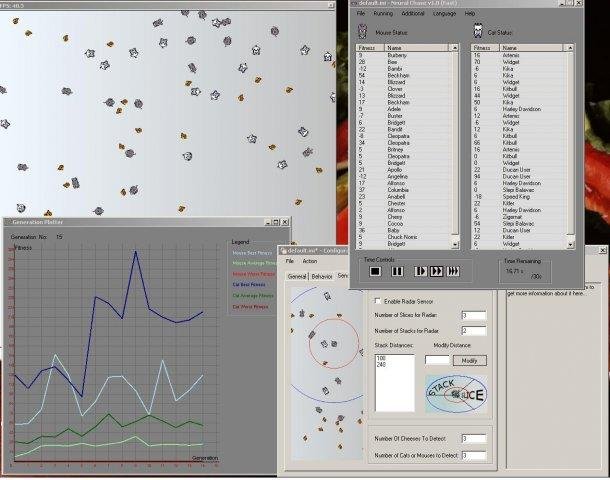The height and width of the screenshot is (480, 610).
Task: Select cat row Zigamar
Action: click(x=518, y=217)
